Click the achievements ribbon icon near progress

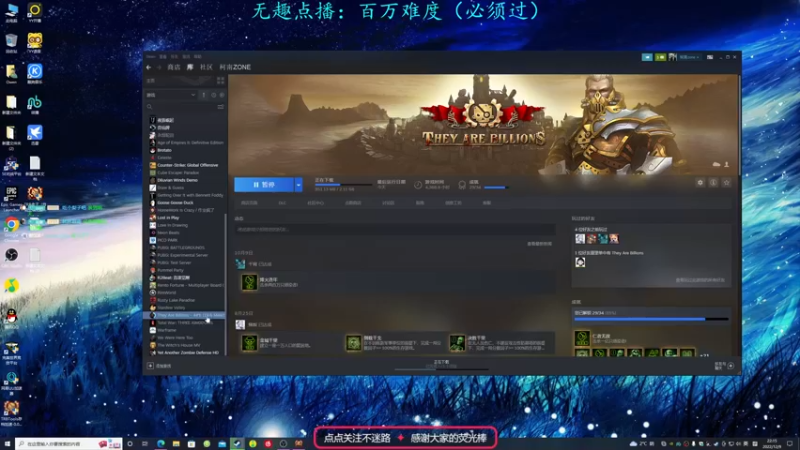click(x=462, y=185)
